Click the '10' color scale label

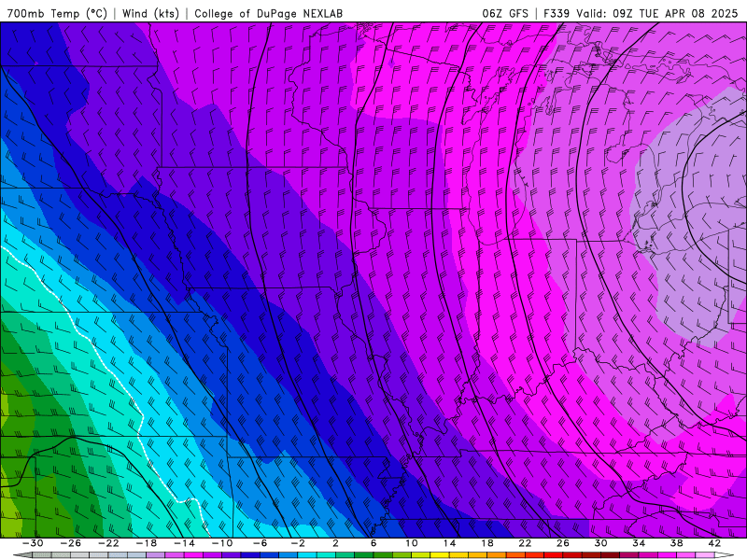tap(412, 543)
